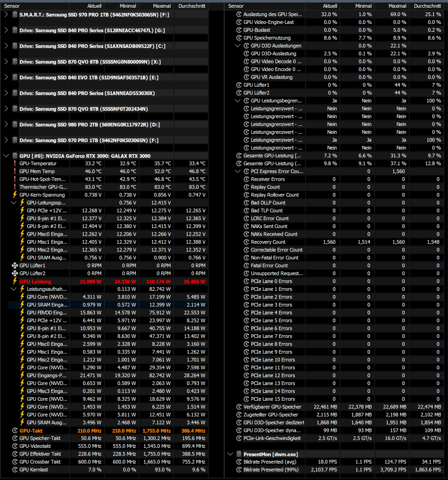This screenshot has height=480, width=448.
Task: Select the Zugeteilter GPU-Speicher row label
Action: pos(271,415)
